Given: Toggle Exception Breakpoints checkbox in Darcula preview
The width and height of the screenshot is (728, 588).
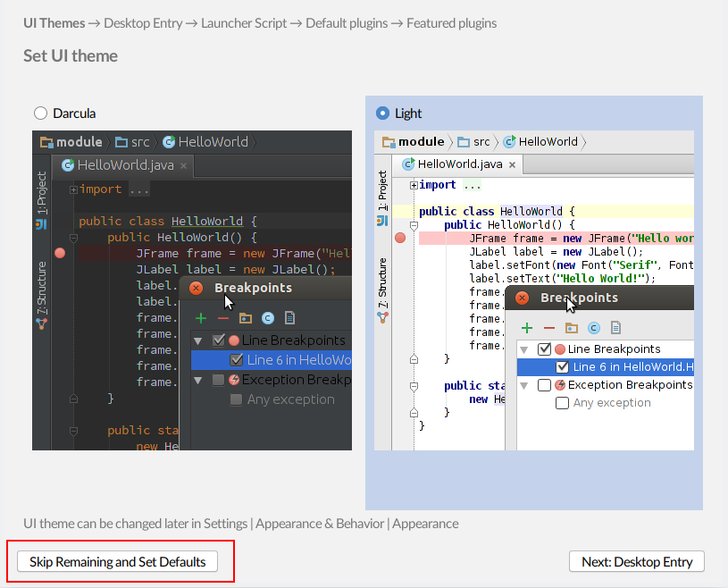Looking at the screenshot, I should click(218, 380).
